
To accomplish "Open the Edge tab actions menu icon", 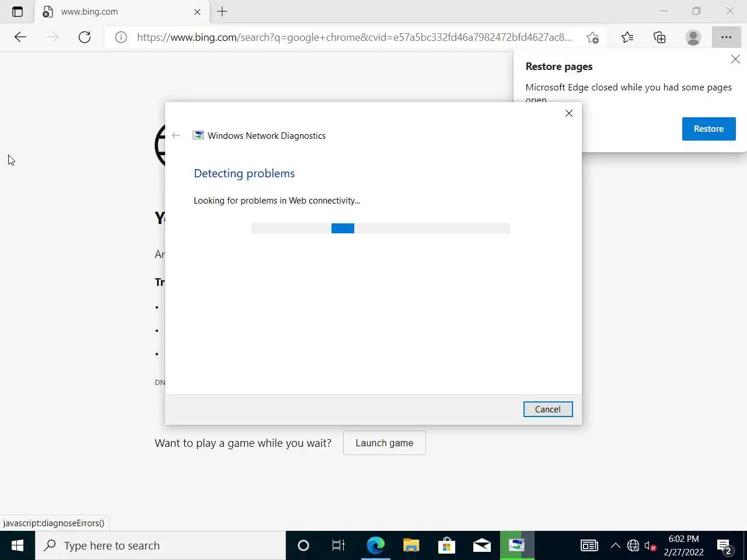I will pos(18,12).
